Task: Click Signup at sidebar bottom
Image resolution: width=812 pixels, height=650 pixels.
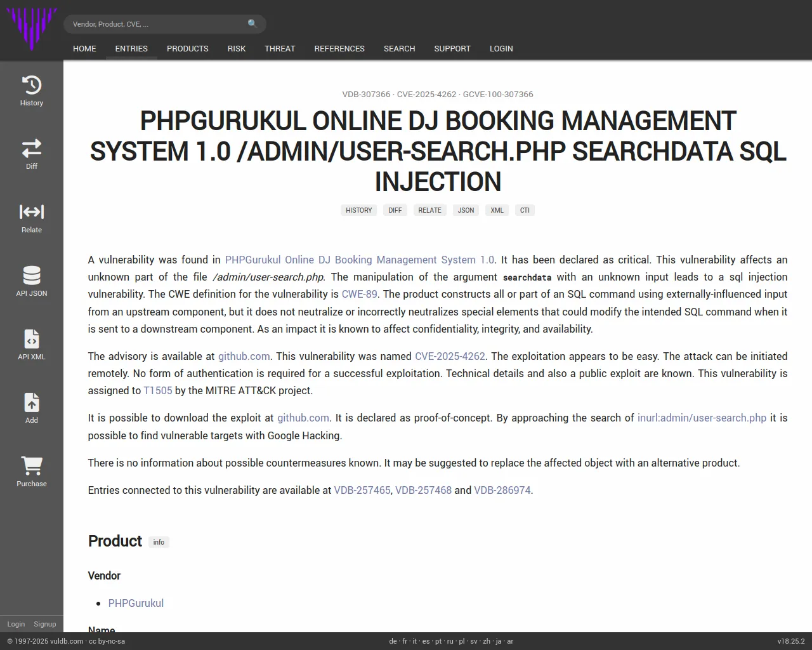Action: (45, 624)
